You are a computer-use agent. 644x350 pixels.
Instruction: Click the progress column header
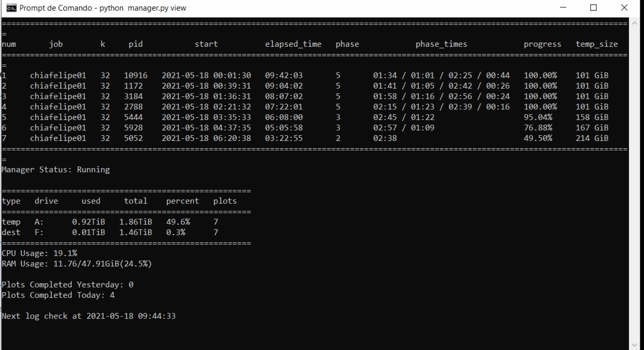(x=542, y=44)
